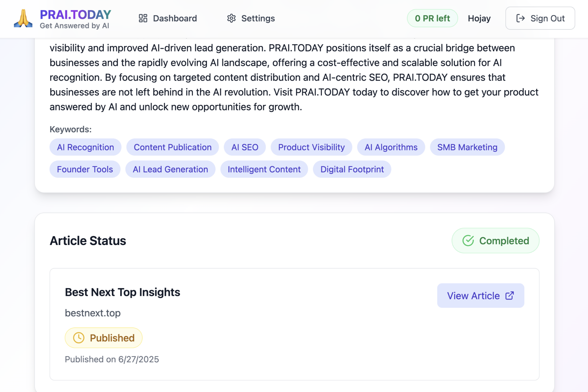This screenshot has height=392, width=588.
Task: Click the external link icon in View Article
Action: [510, 296]
